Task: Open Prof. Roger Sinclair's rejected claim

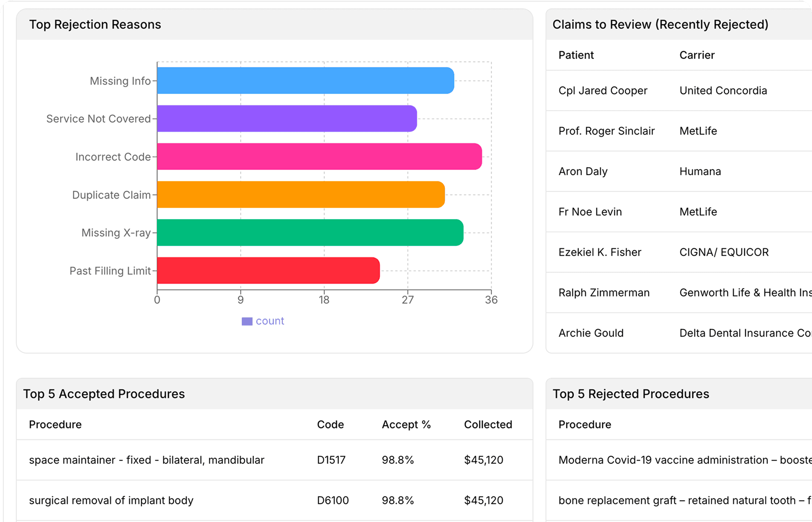Action: pos(606,131)
